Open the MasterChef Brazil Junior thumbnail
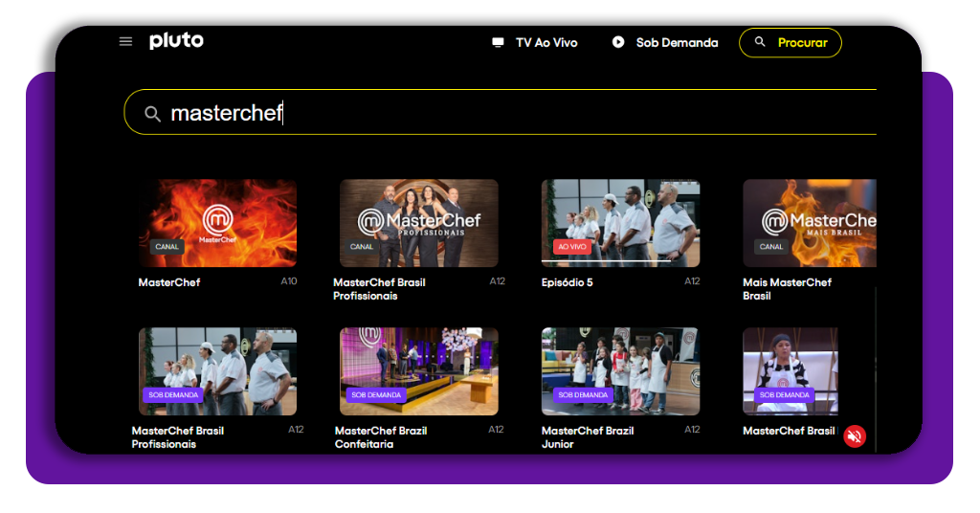 pos(620,371)
